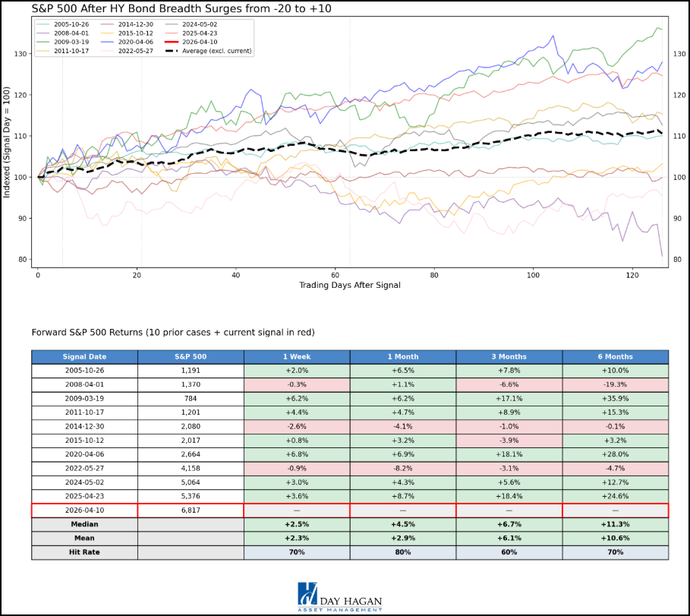Viewport: 690px width, 616px height.
Task: Select the teal 2005-10-26 legend line marker
Action: coord(43,24)
